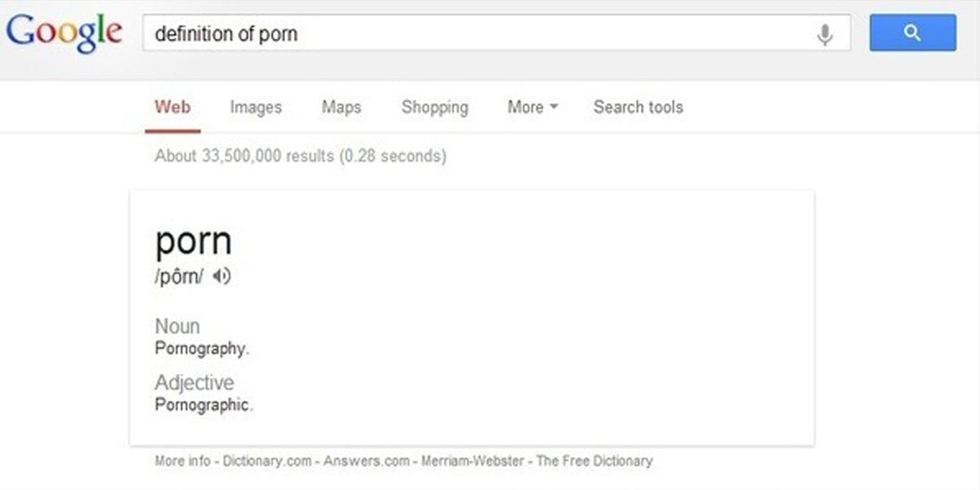Screen dimensions: 980x490
Task: Click the results count text
Action: [x=301, y=155]
